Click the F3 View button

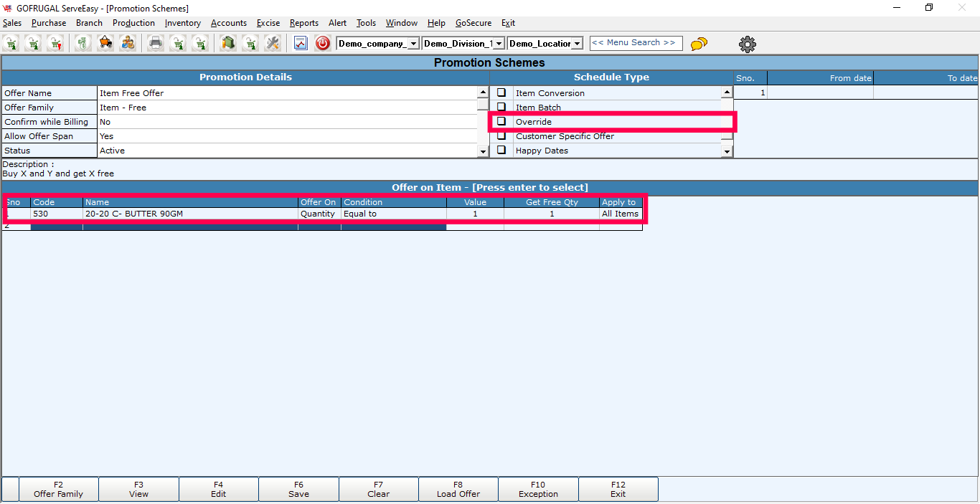(139, 489)
